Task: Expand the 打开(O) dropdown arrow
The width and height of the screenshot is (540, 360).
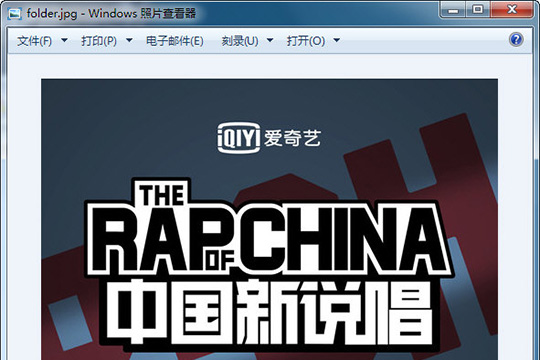Action: [336, 41]
